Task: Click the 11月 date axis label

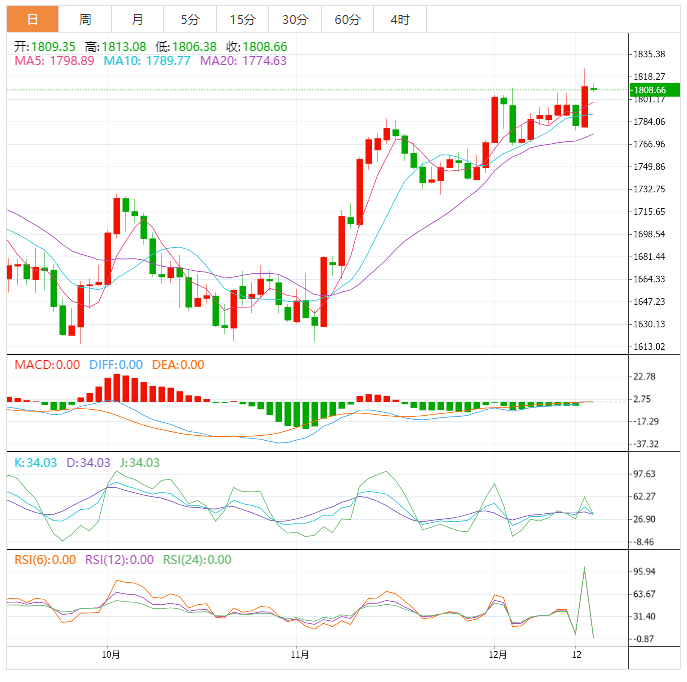Action: click(300, 654)
